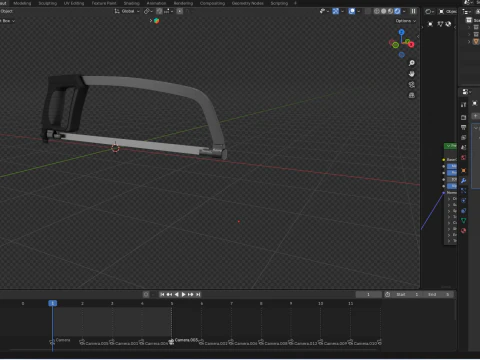Open the Rendering workspace tab
480x360 pixels.
(x=183, y=3)
